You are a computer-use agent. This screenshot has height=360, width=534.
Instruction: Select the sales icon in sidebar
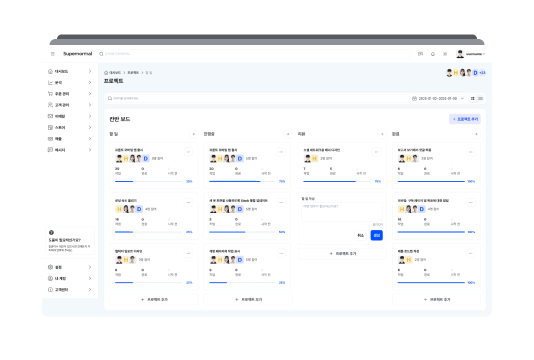click(x=50, y=139)
